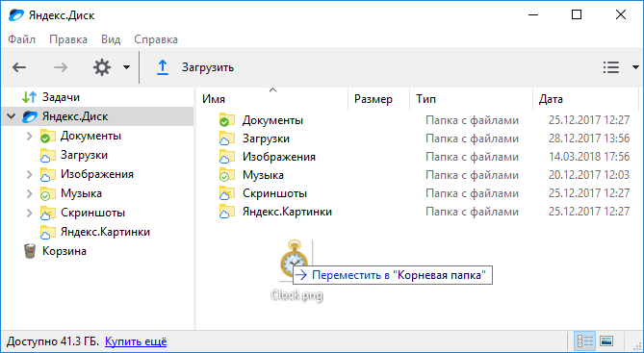Click the date 20.12.2017 12:03
The width and height of the screenshot is (644, 353).
[589, 175]
